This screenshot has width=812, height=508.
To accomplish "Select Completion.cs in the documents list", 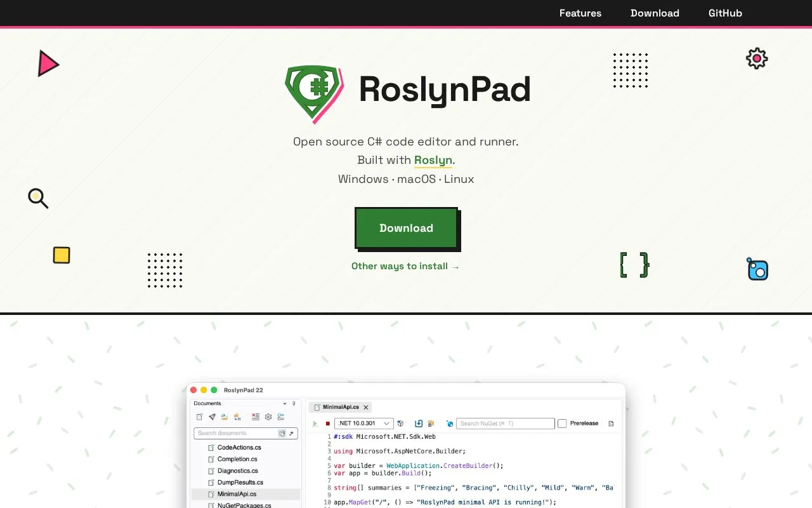I will click(x=246, y=459).
